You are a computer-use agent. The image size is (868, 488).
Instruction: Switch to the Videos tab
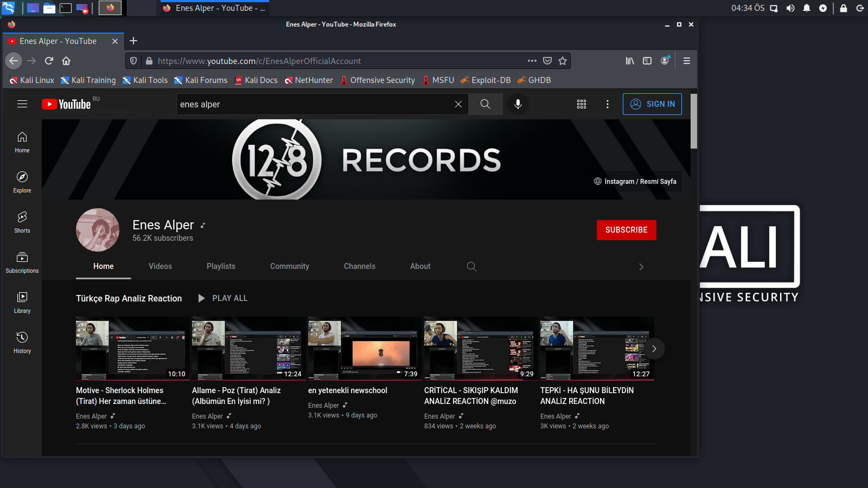[160, 266]
